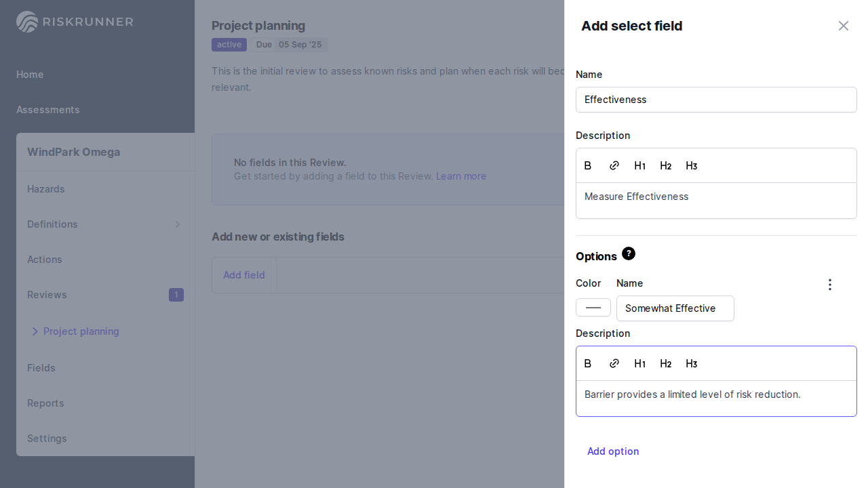Apply H1 heading in field Description toolbar
The image size is (868, 488).
click(x=639, y=166)
